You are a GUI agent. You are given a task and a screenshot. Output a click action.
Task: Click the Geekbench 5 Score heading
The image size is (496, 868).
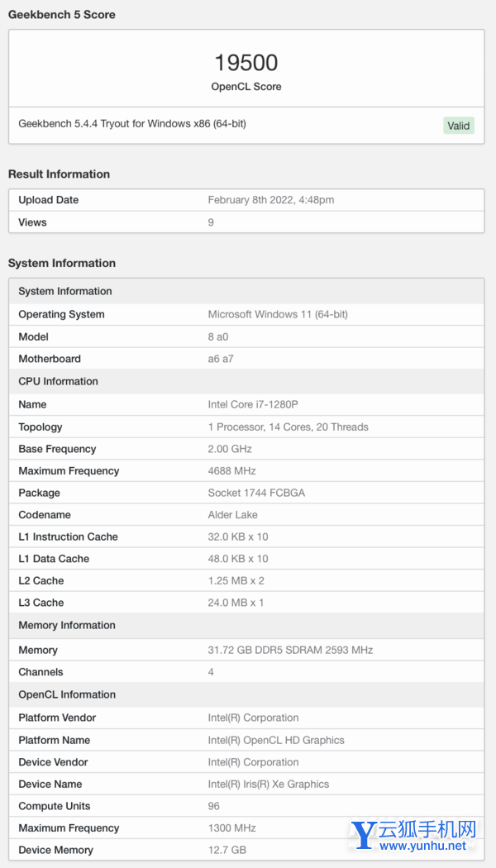62,15
